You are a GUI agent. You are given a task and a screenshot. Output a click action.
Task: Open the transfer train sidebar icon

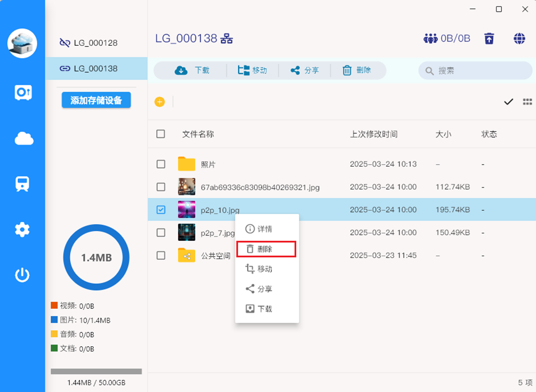pyautogui.click(x=22, y=184)
